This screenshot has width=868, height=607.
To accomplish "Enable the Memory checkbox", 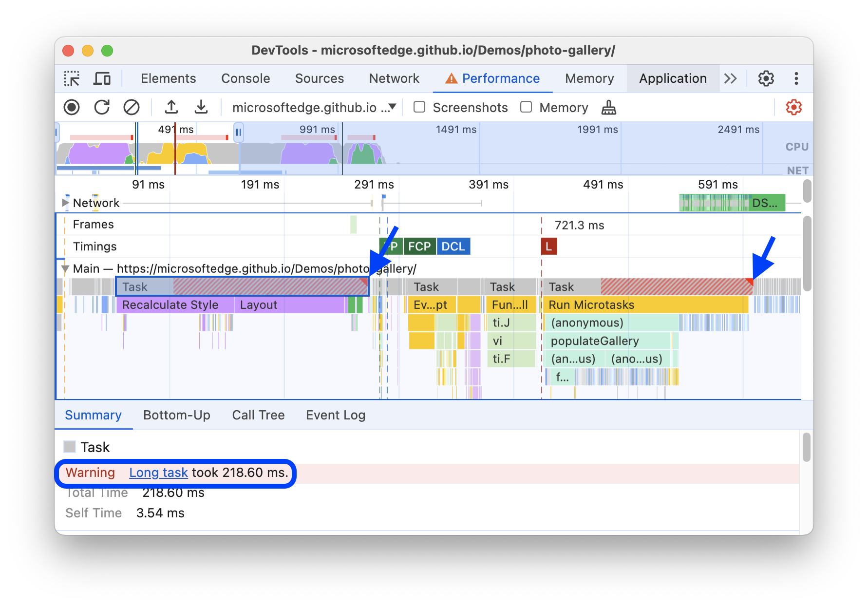I will pos(527,107).
